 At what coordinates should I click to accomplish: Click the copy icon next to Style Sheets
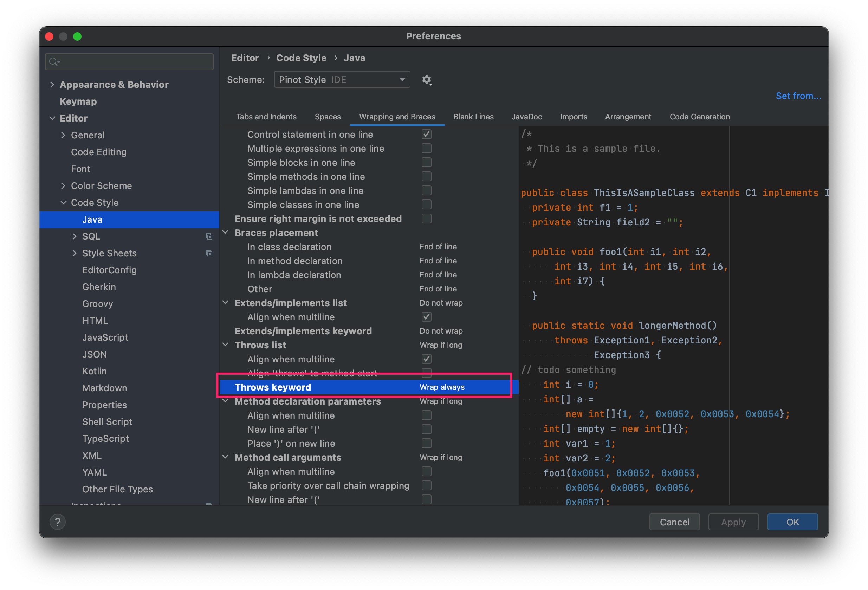pyautogui.click(x=209, y=254)
